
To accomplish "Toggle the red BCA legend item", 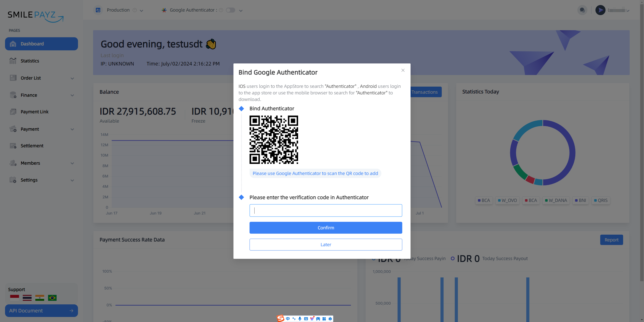I will [x=531, y=200].
